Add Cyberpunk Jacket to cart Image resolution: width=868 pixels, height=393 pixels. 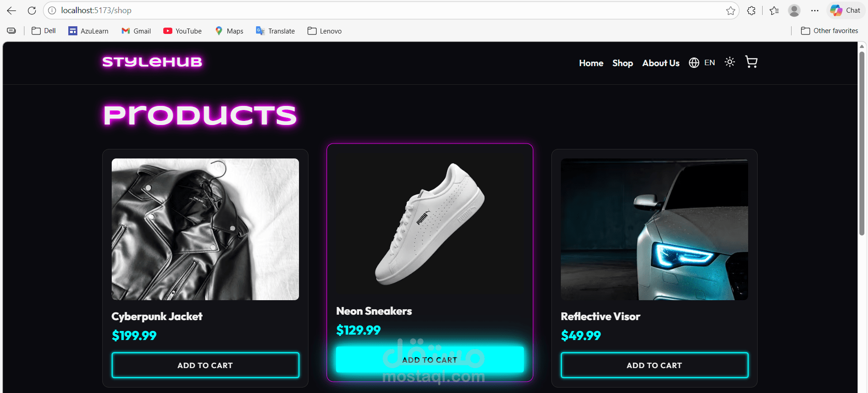pyautogui.click(x=205, y=365)
